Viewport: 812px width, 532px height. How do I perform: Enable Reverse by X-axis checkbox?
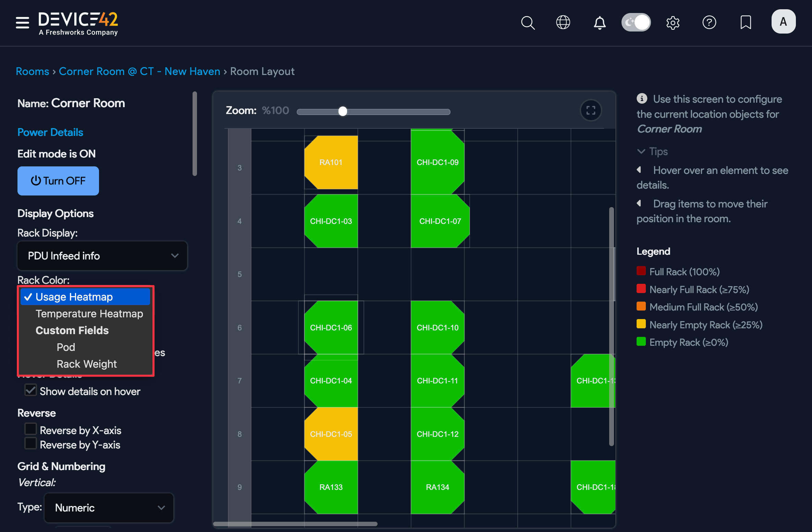pyautogui.click(x=31, y=429)
